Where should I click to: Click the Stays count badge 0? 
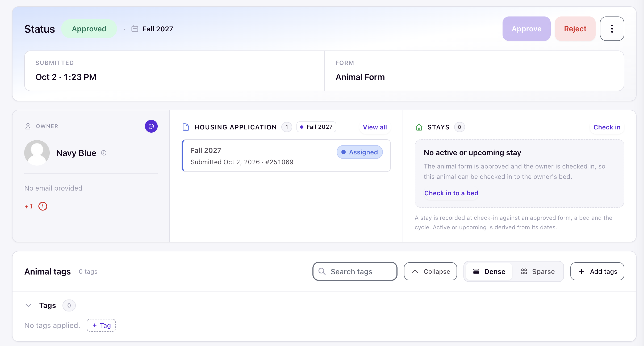pos(459,127)
